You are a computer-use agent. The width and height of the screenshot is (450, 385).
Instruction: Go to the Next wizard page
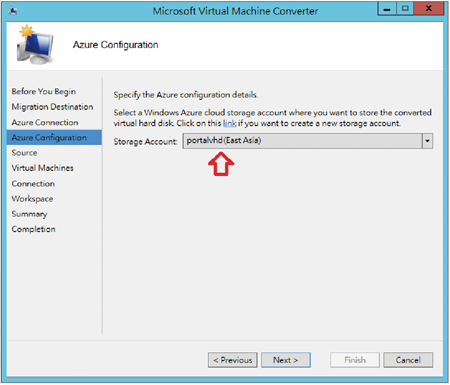click(286, 360)
